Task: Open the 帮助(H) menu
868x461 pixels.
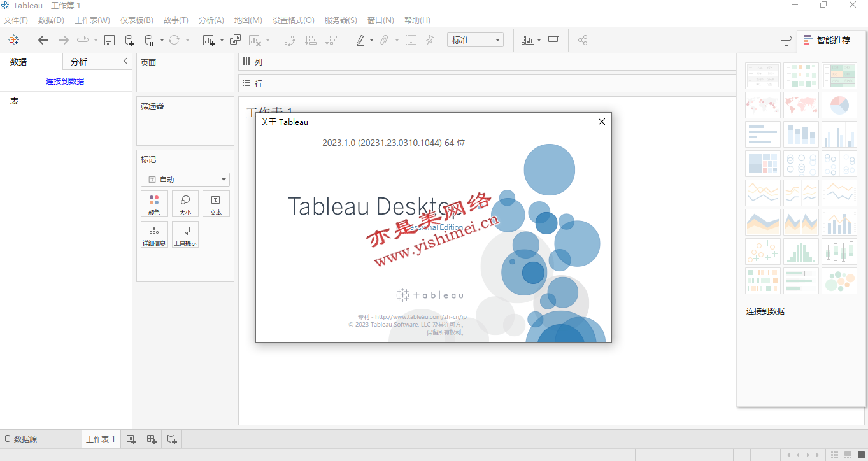Action: (417, 20)
